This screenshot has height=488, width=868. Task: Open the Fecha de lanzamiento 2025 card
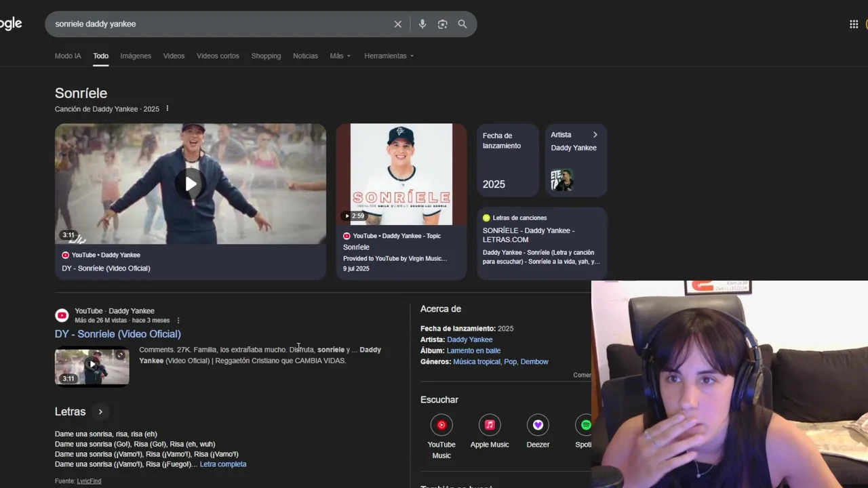pos(508,161)
